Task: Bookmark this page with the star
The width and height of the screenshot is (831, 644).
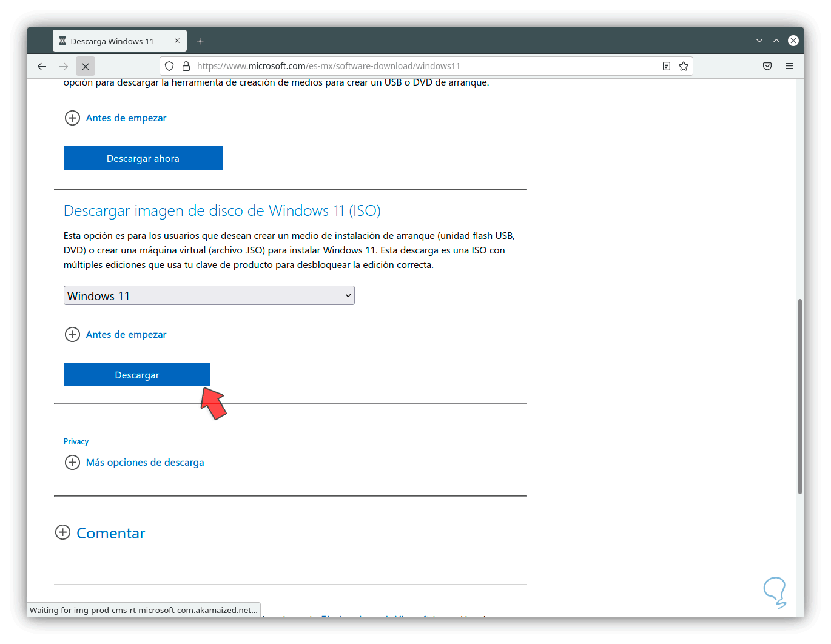Action: tap(684, 66)
